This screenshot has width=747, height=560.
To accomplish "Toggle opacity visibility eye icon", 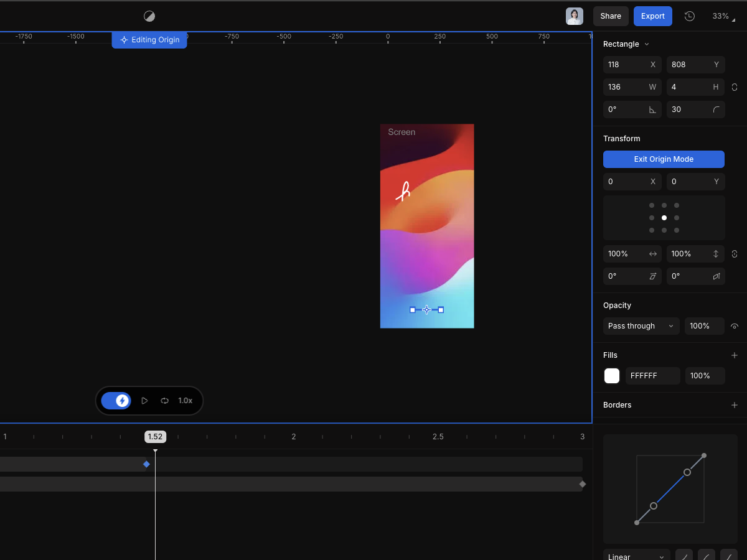I will [x=735, y=326].
